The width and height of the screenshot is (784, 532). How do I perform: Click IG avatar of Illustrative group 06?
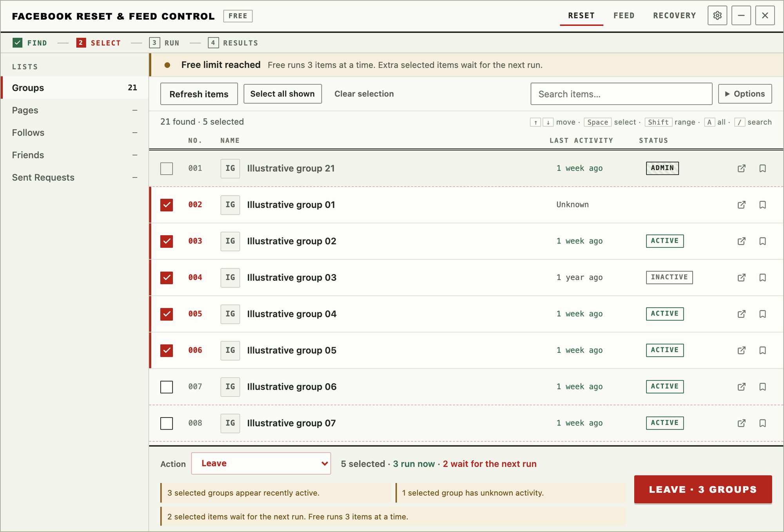click(230, 387)
